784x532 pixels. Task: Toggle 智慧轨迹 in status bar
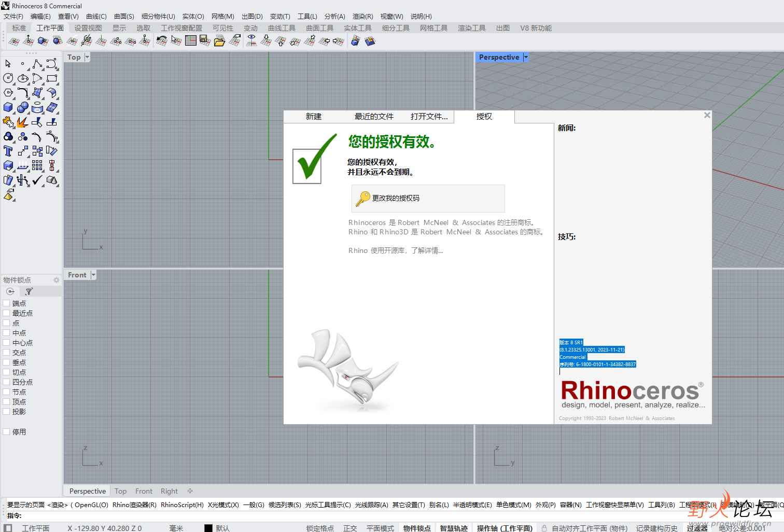pos(454,528)
